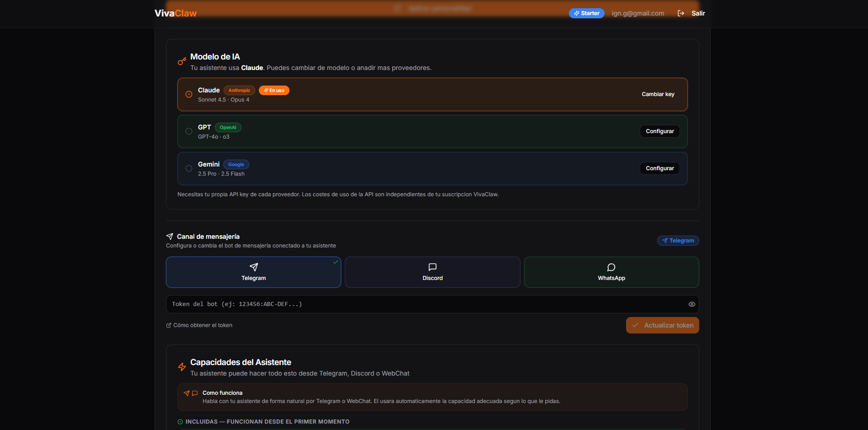Click the Anthropic tag on Claude
Screen dimensions: 868x430
coord(239,91)
